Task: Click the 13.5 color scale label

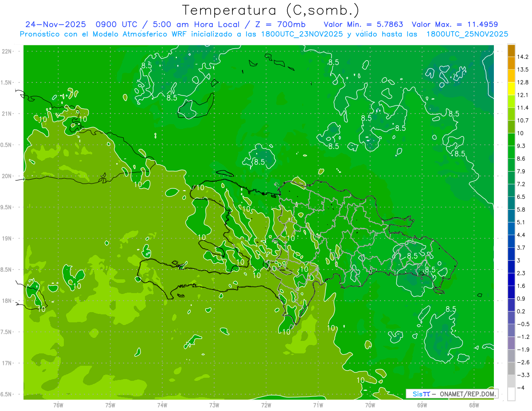Action: (x=523, y=70)
